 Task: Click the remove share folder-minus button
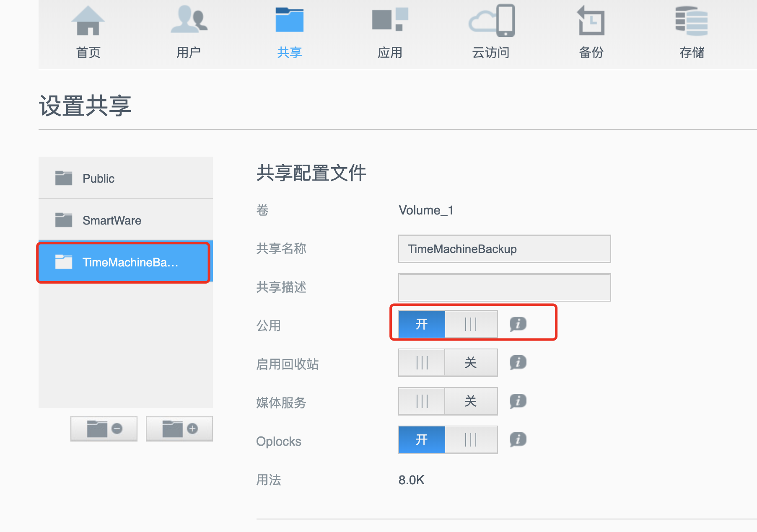(x=104, y=429)
